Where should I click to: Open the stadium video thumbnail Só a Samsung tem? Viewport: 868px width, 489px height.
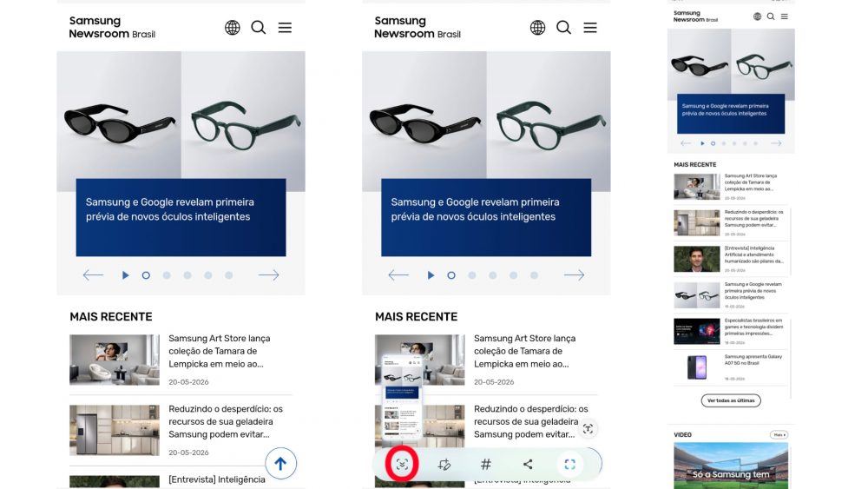click(x=731, y=466)
